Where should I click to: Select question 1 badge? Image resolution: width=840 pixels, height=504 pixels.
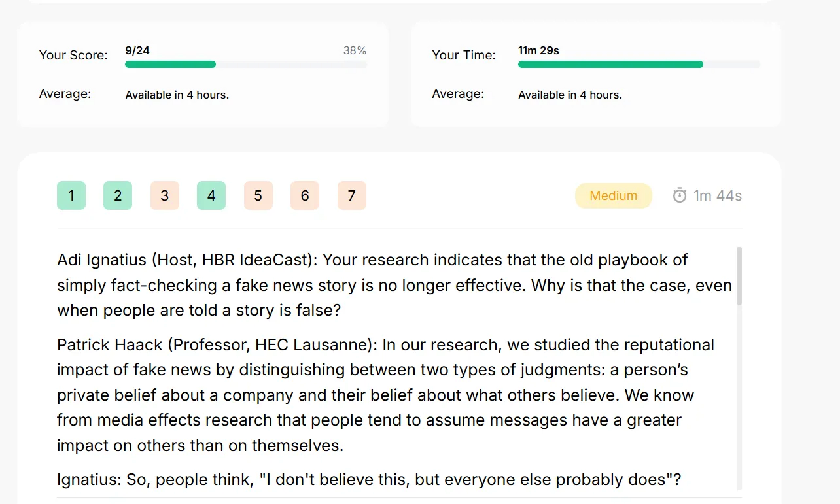[71, 195]
